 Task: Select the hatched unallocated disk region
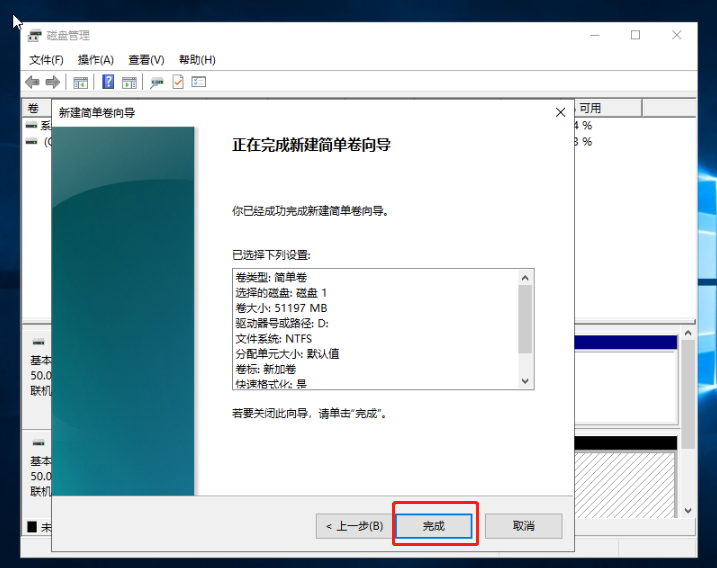(x=625, y=485)
